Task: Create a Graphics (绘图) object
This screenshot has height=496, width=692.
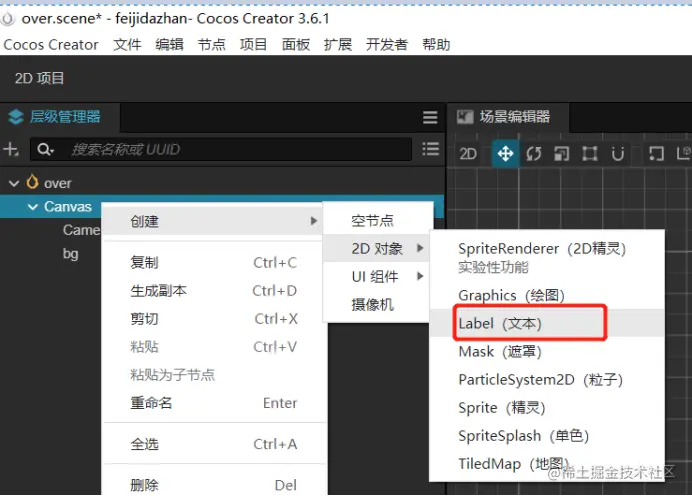Action: click(547, 295)
